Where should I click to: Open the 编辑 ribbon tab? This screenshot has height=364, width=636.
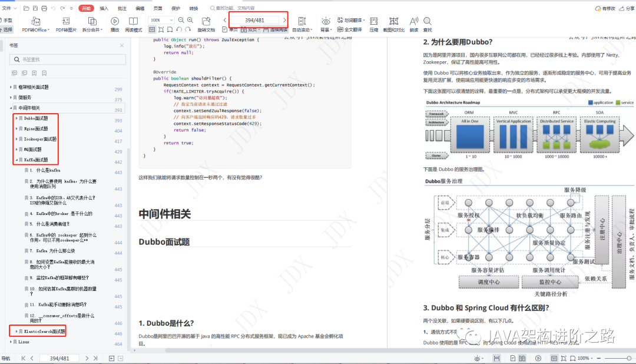pyautogui.click(x=140, y=8)
